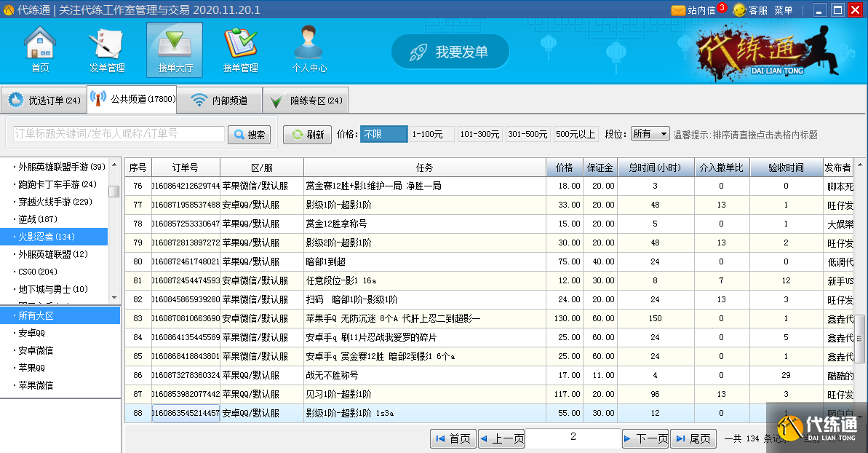868x453 pixels.
Task: Open 接单管理 clipboard icon
Action: coord(240,44)
